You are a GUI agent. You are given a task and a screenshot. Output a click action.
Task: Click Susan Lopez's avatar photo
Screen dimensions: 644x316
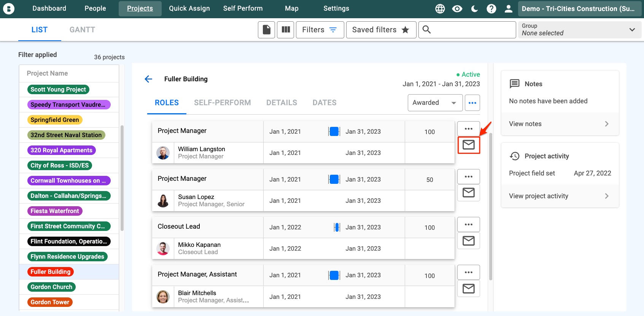pyautogui.click(x=163, y=201)
